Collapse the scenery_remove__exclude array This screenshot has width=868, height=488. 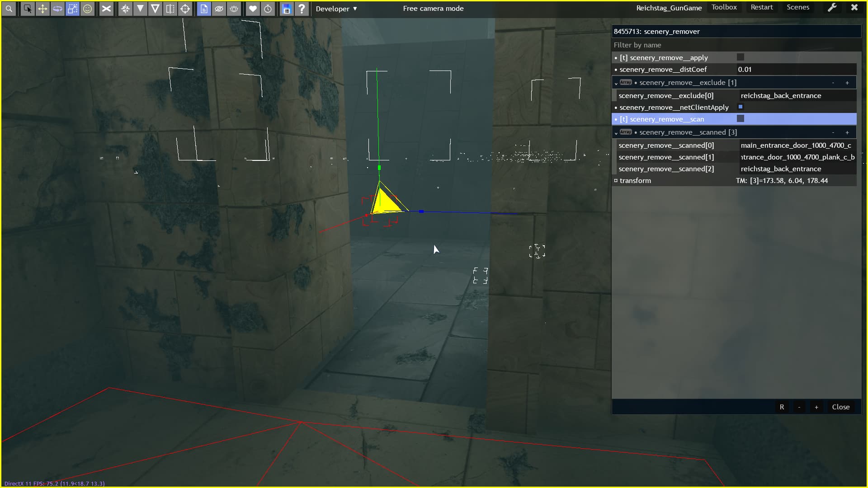tap(616, 83)
